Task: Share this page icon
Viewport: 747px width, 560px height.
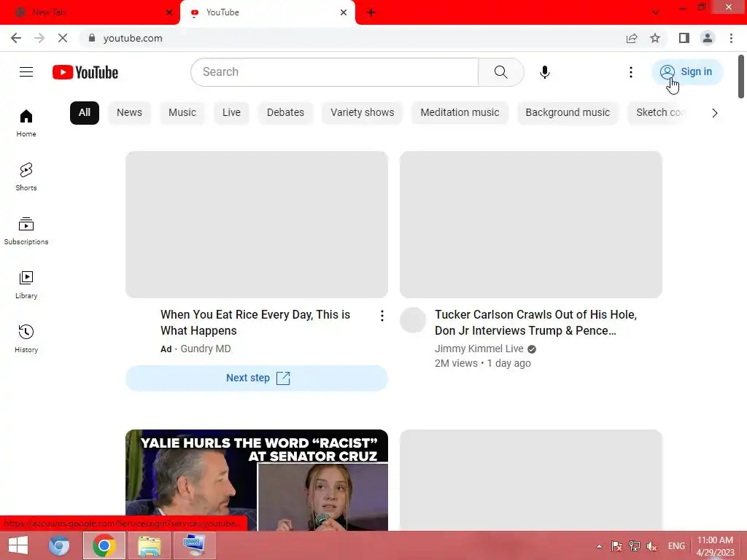Action: point(632,38)
